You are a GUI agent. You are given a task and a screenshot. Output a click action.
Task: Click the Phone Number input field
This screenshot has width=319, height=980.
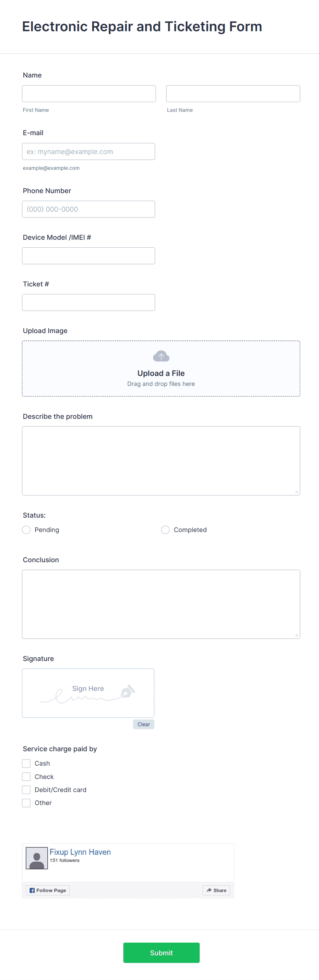(x=88, y=209)
